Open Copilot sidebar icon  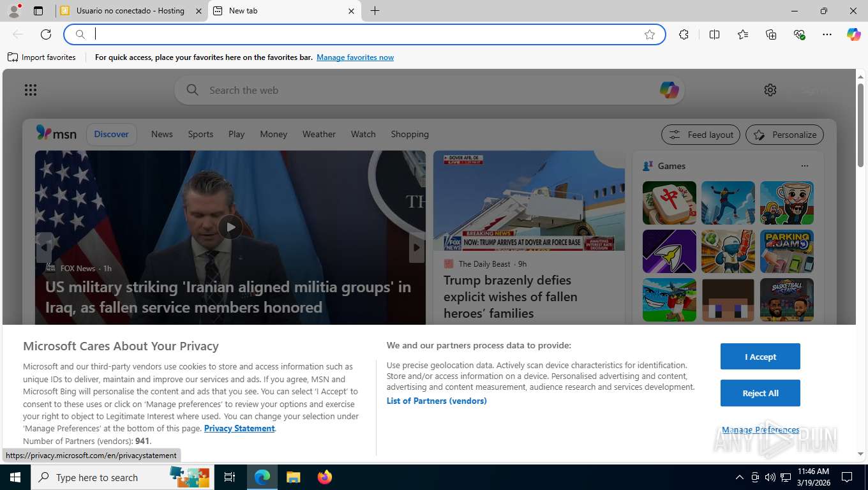click(x=854, y=34)
